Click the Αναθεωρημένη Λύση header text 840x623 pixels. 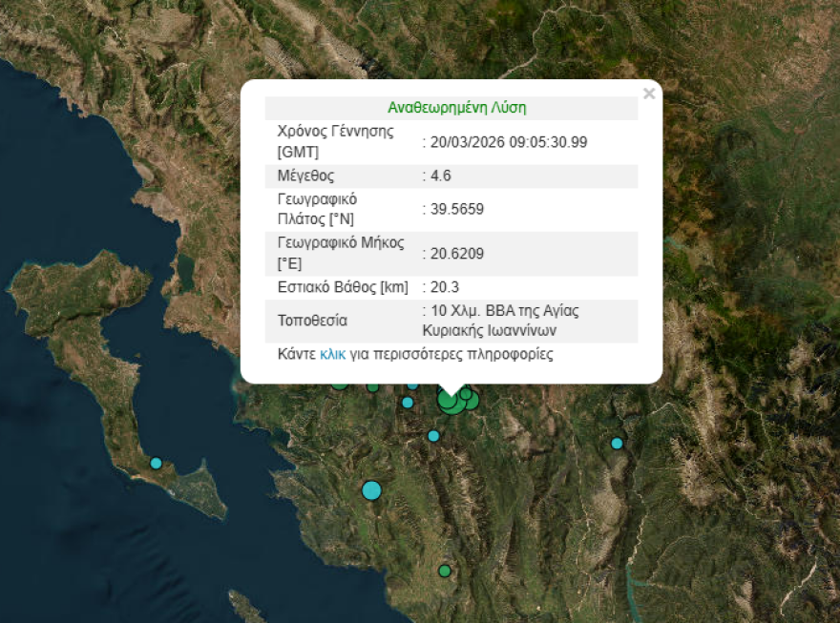coord(457,107)
